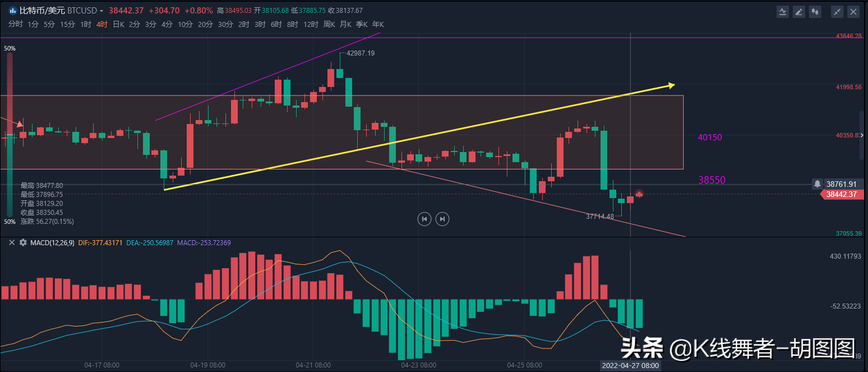Click the skip-to-end playback button
This screenshot has height=372, width=868.
point(442,219)
